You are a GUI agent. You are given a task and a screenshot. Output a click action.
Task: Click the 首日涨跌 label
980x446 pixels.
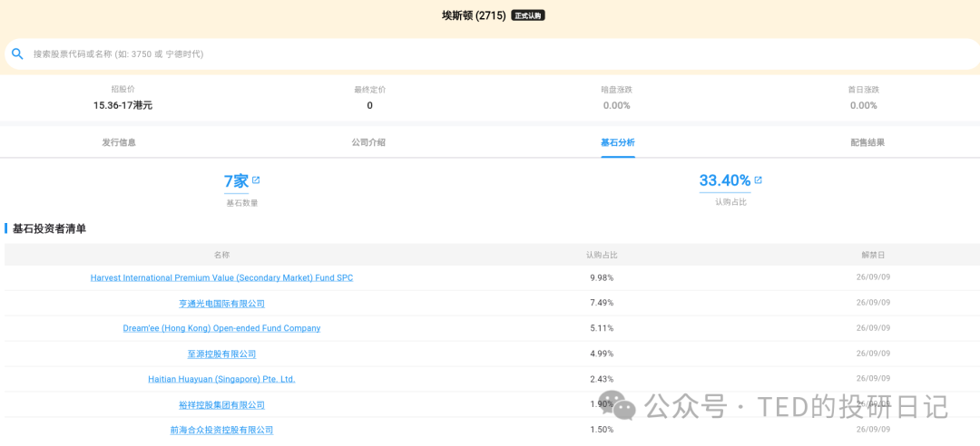click(x=864, y=90)
